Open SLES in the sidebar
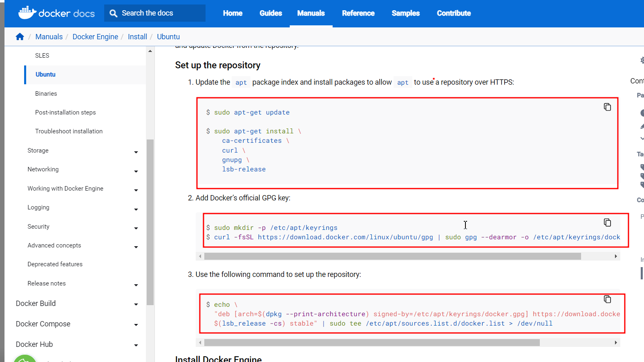Image resolution: width=644 pixels, height=362 pixels. pos(42,56)
